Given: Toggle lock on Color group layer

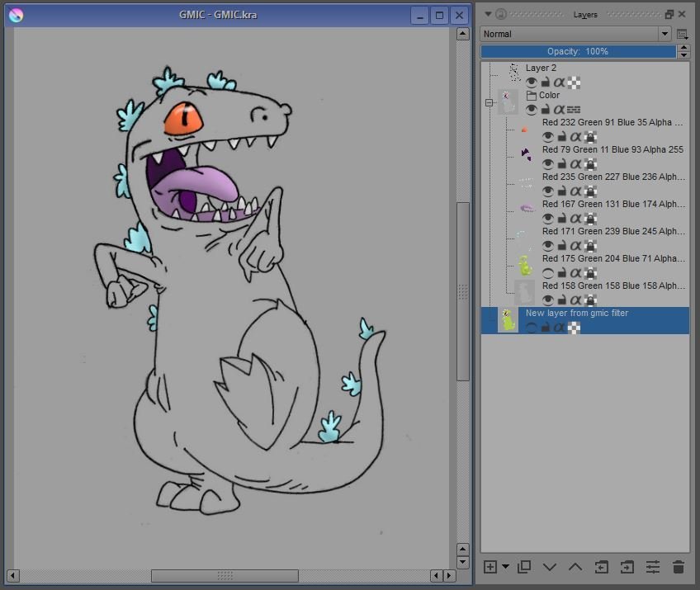Looking at the screenshot, I should (x=546, y=110).
